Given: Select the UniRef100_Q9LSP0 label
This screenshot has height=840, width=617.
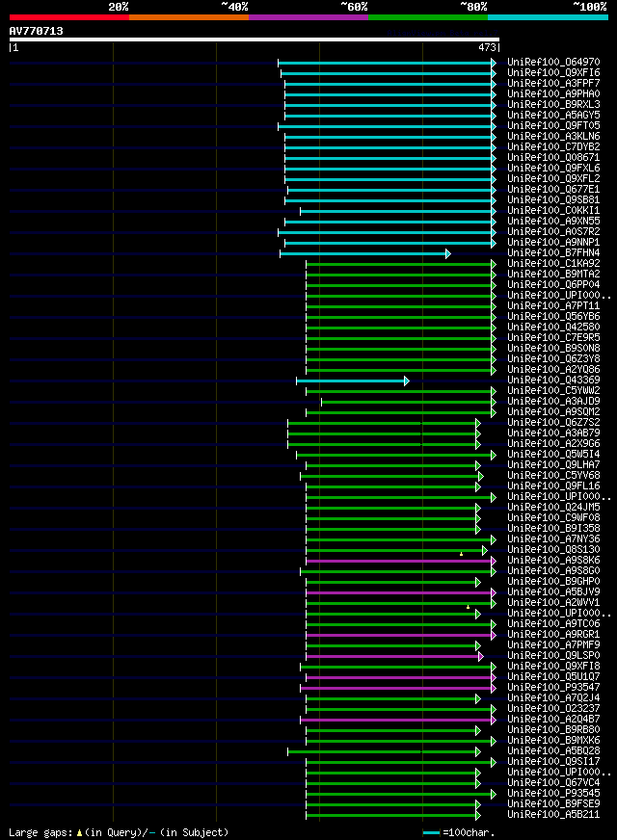Looking at the screenshot, I should pyautogui.click(x=553, y=656).
